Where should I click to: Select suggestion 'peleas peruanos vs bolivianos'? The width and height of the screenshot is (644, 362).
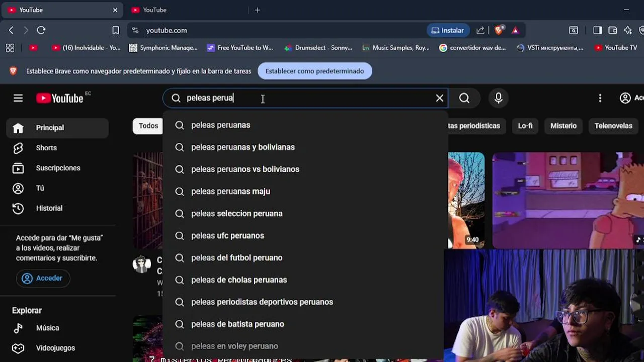pos(305,169)
